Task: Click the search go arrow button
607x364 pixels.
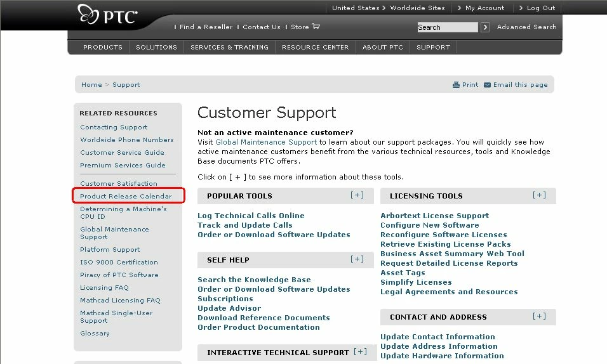Action: 485,27
